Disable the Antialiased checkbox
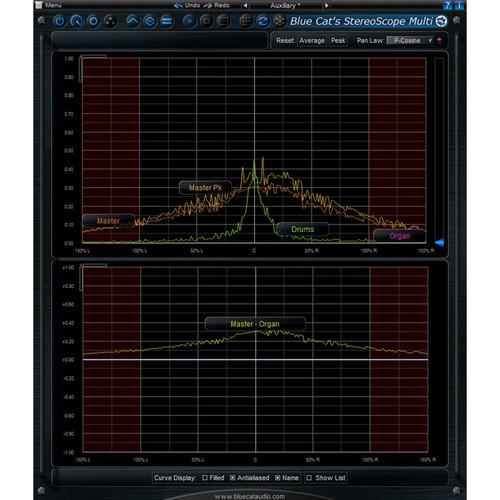This screenshot has width=500, height=500. [x=232, y=478]
